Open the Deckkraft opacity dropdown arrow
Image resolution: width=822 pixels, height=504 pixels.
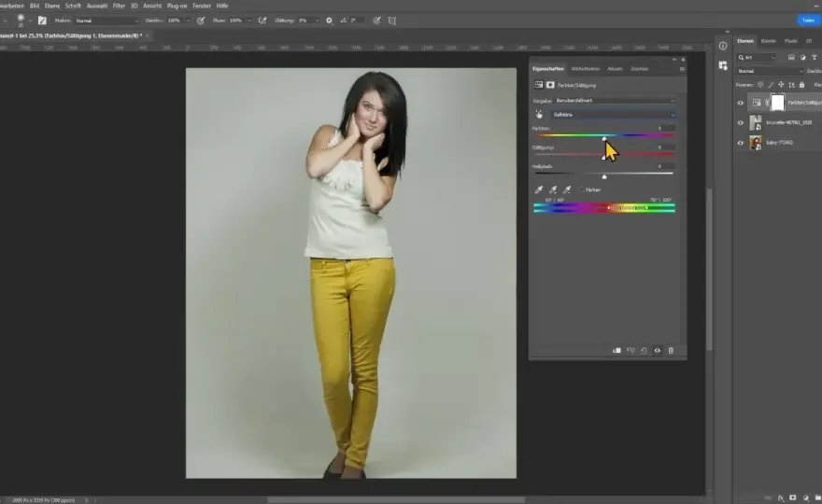[187, 21]
